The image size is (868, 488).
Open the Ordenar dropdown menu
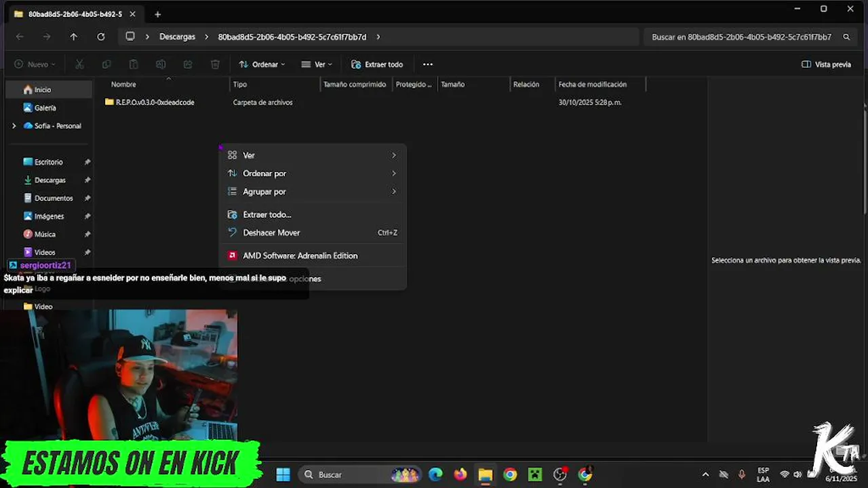pos(262,64)
